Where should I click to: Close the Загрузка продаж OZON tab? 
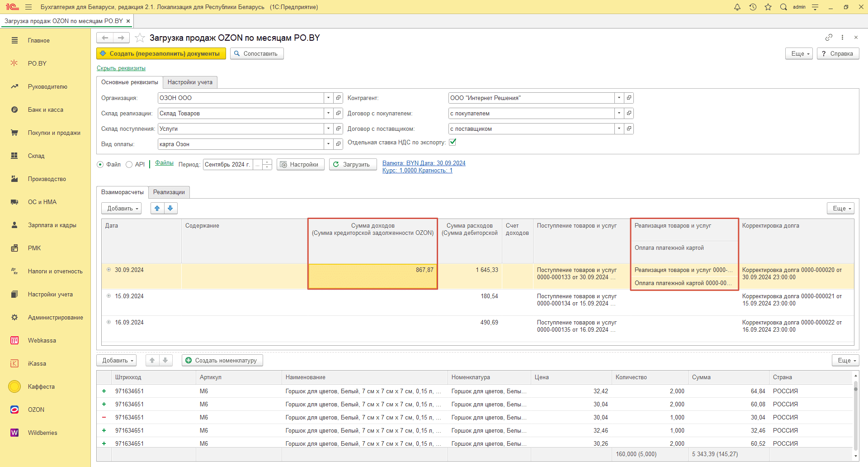(128, 21)
